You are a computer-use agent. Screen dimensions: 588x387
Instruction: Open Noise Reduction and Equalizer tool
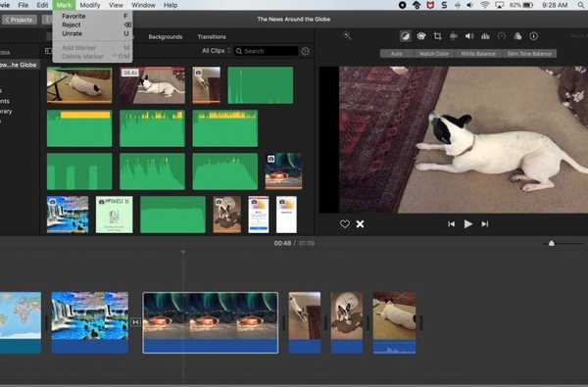pos(485,36)
